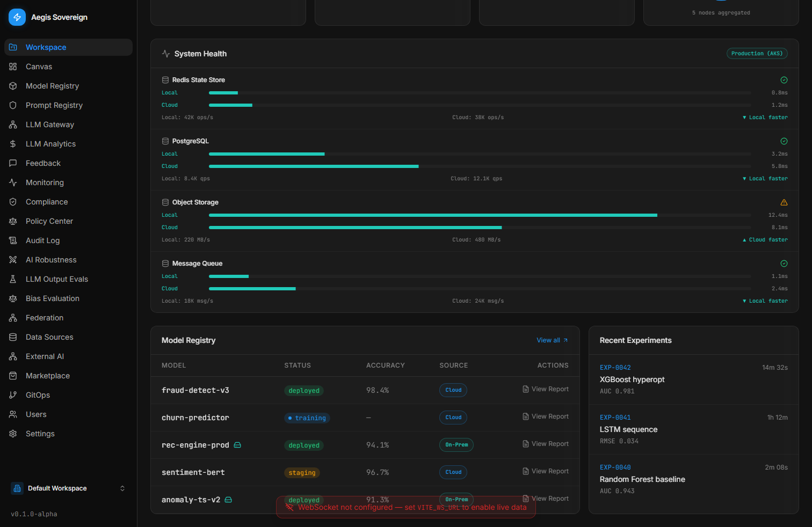Click the PostgreSQL Cloud latency bar
The height and width of the screenshot is (527, 812).
(480, 166)
